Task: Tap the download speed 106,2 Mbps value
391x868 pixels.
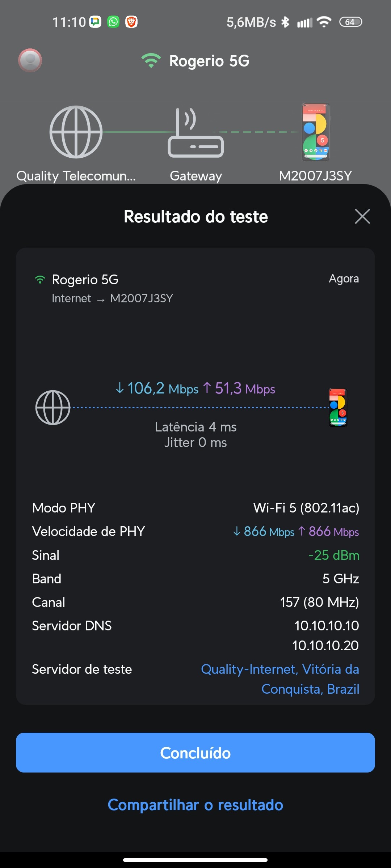Action: click(x=157, y=389)
